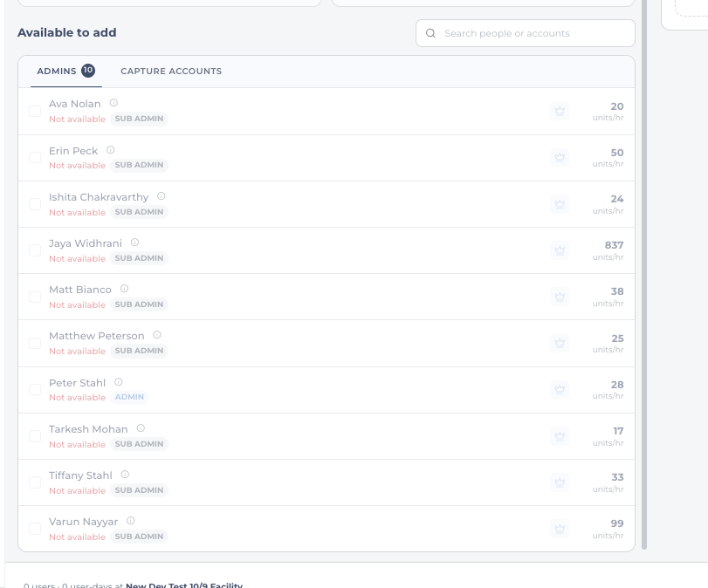Open info icon beside Ishita Chakravarthy
This screenshot has height=588, width=708.
point(162,196)
